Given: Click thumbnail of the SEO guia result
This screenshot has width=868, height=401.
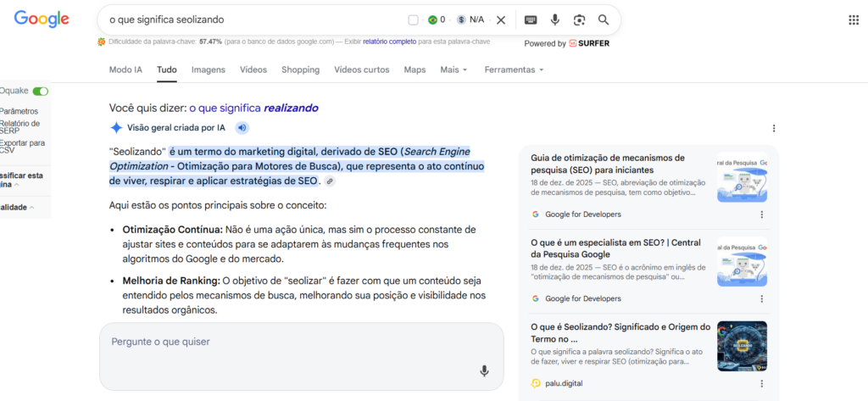Looking at the screenshot, I should (x=742, y=176).
